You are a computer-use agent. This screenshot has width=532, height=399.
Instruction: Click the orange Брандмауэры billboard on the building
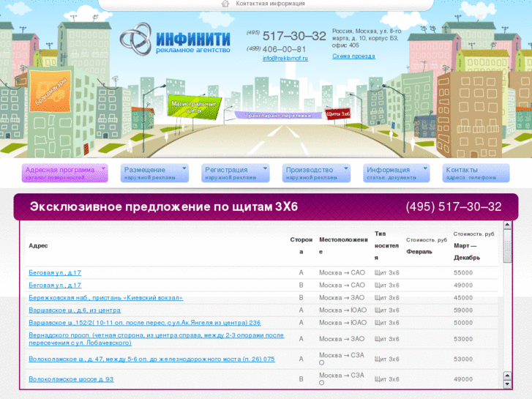tap(50, 91)
